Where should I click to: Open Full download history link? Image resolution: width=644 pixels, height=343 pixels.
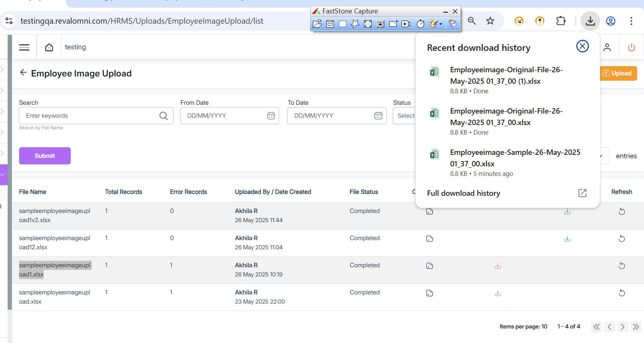(463, 193)
